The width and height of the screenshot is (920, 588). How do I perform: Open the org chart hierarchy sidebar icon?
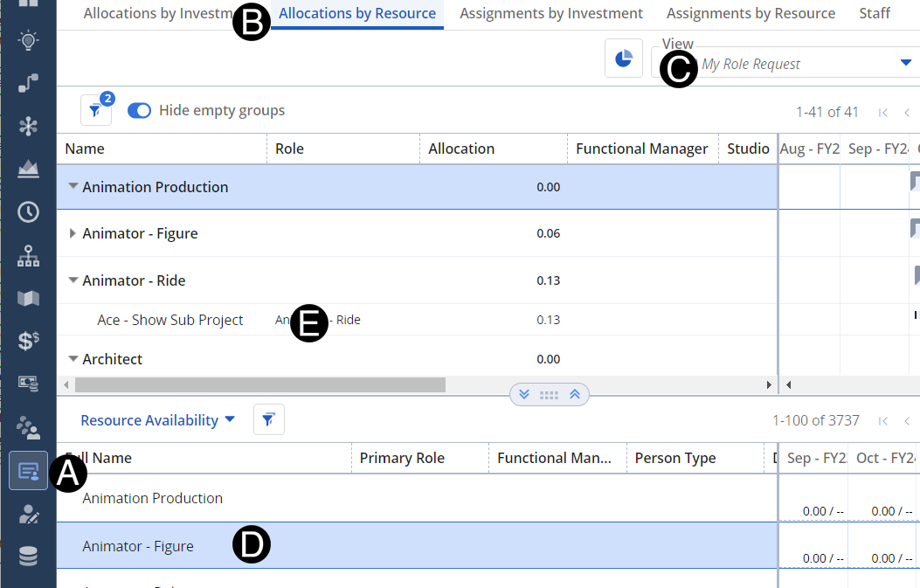pos(28,256)
